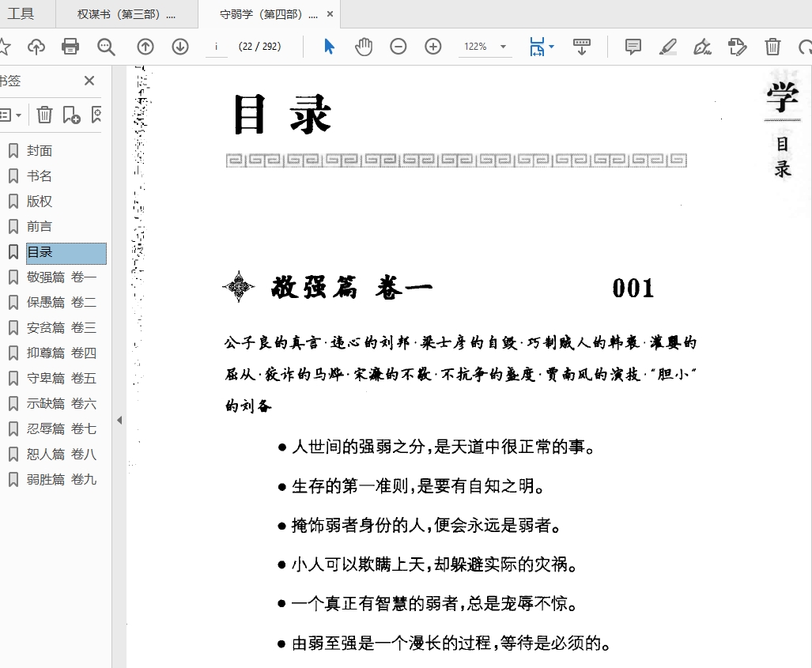The width and height of the screenshot is (812, 668).
Task: Open the 忍辱篇 卷七 bookmark
Action: (x=61, y=429)
